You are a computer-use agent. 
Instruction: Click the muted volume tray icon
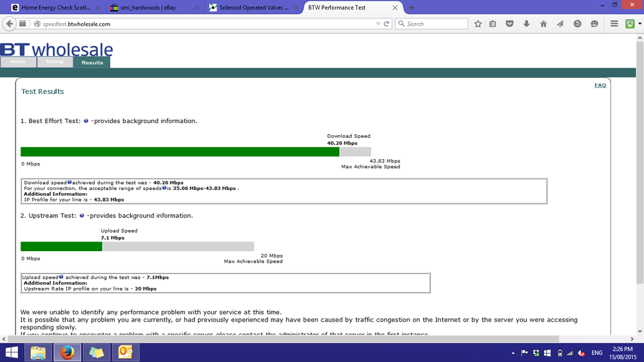point(581,353)
